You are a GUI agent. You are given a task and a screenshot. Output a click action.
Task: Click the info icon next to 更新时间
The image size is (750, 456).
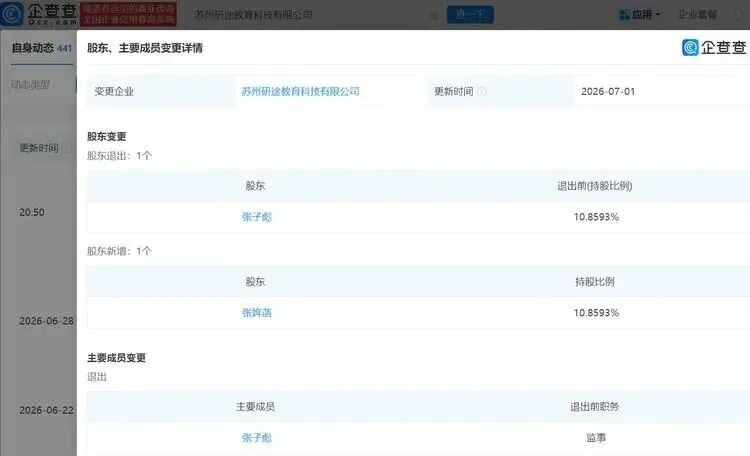[482, 91]
